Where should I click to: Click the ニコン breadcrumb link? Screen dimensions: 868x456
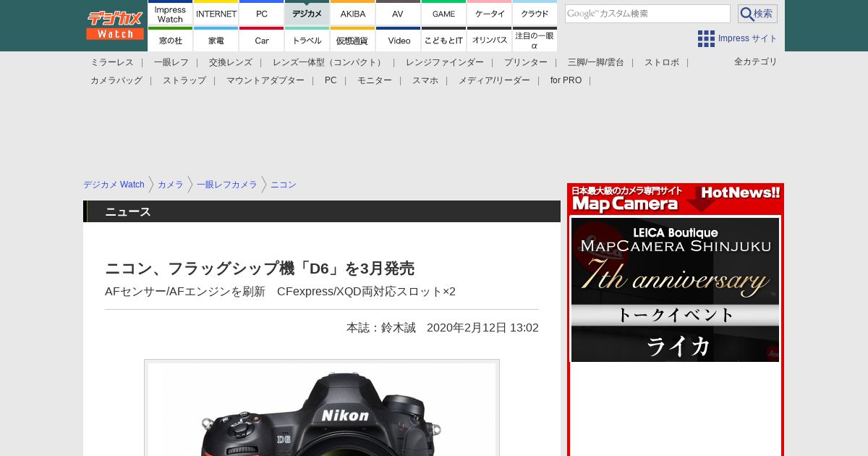tap(284, 185)
